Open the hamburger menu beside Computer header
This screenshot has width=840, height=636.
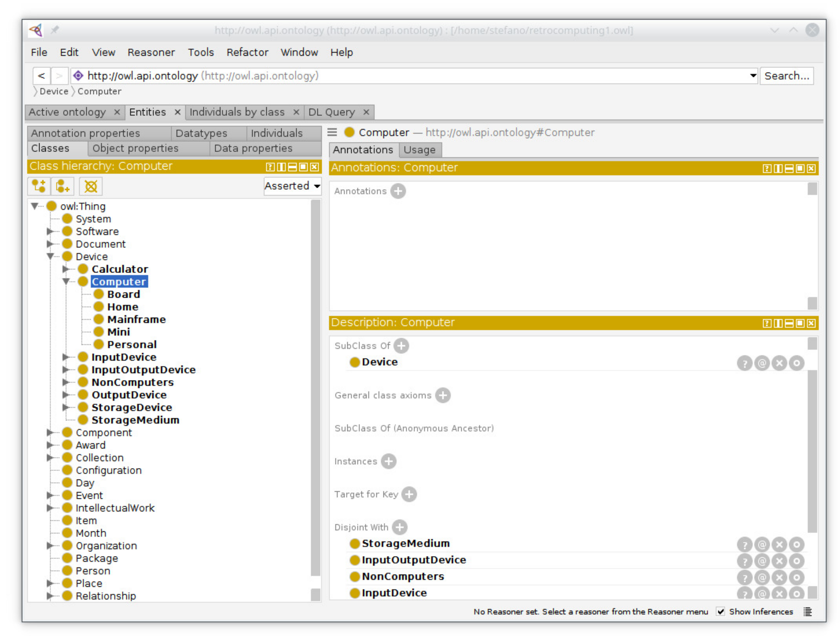coord(332,132)
